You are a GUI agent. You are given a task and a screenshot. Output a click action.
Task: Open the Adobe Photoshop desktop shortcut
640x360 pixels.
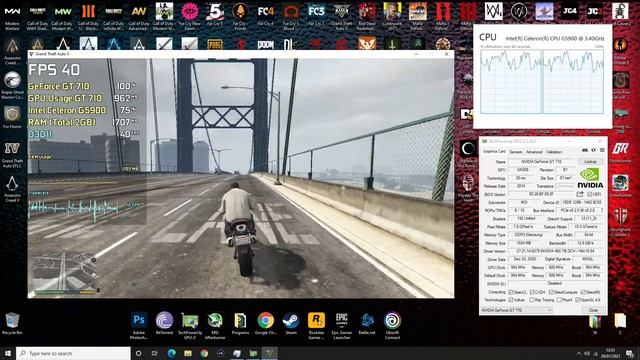[139, 325]
